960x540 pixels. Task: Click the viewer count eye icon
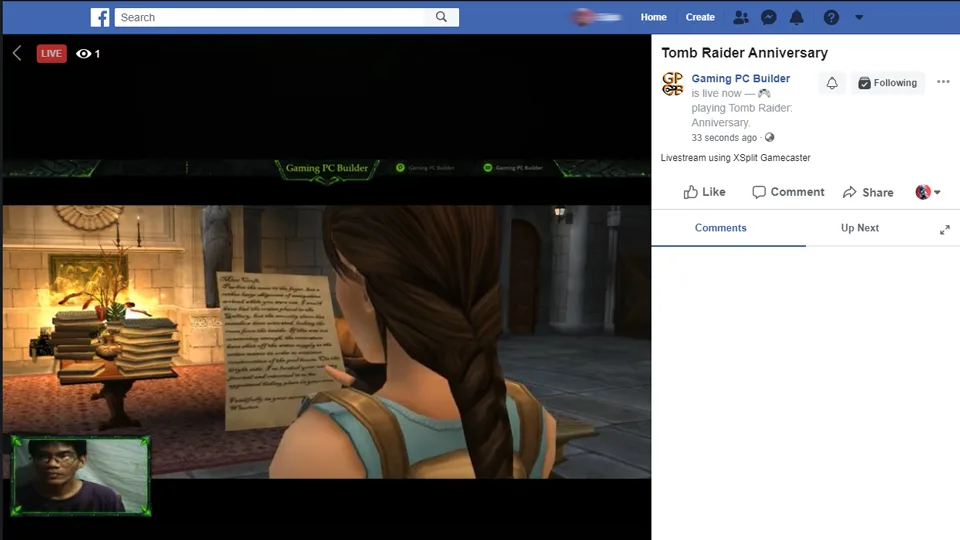tap(83, 54)
